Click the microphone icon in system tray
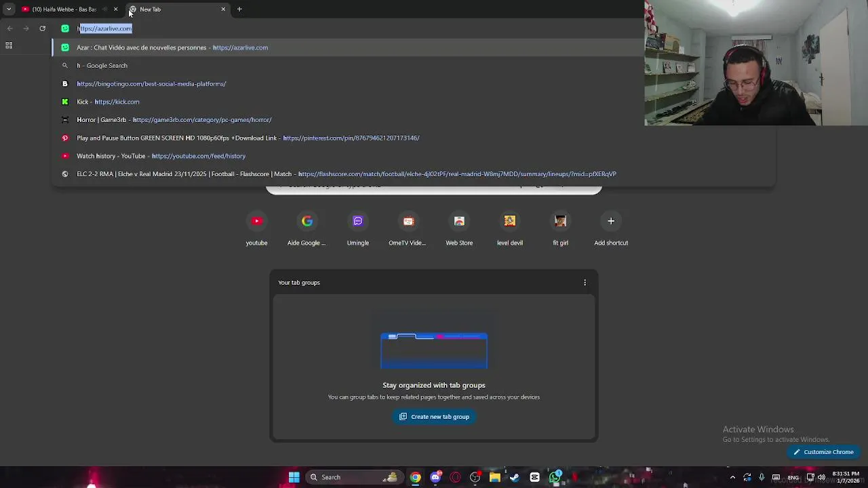The height and width of the screenshot is (488, 868). [x=762, y=477]
